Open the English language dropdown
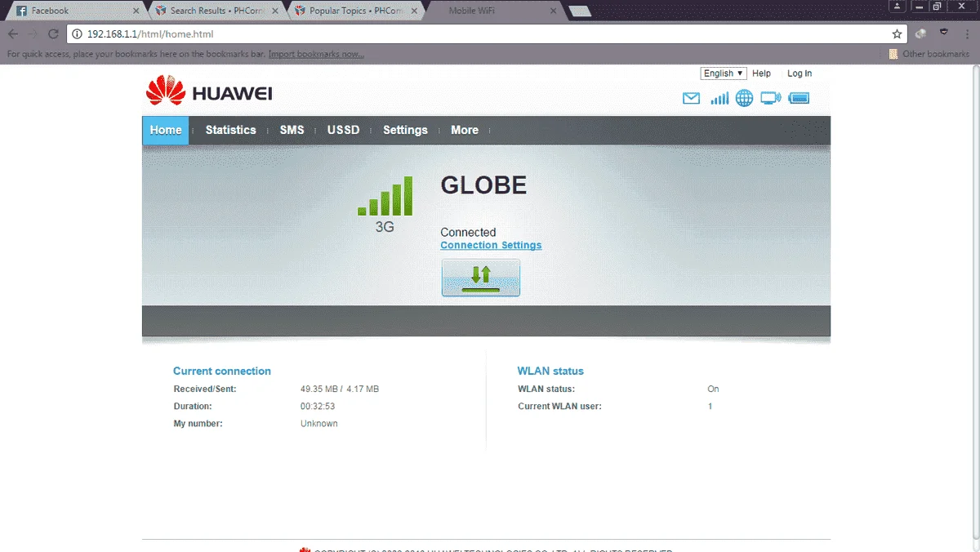This screenshot has height=552, width=980. (x=724, y=73)
